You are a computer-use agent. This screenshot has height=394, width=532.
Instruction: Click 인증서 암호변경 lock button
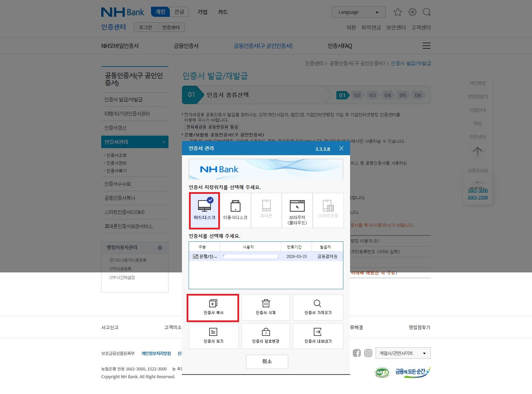266,336
